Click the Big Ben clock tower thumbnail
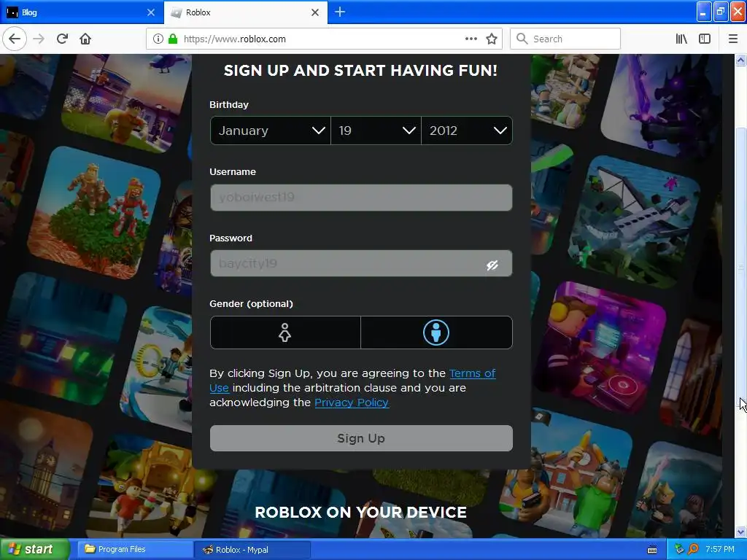This screenshot has width=747, height=560. 45,464
